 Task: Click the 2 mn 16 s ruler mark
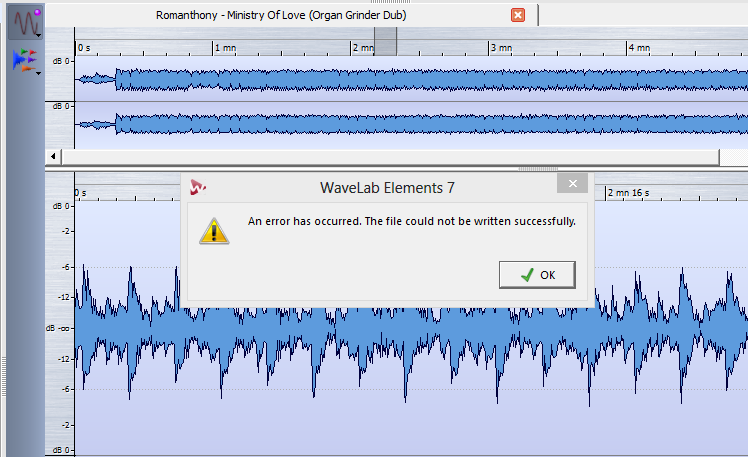click(628, 193)
